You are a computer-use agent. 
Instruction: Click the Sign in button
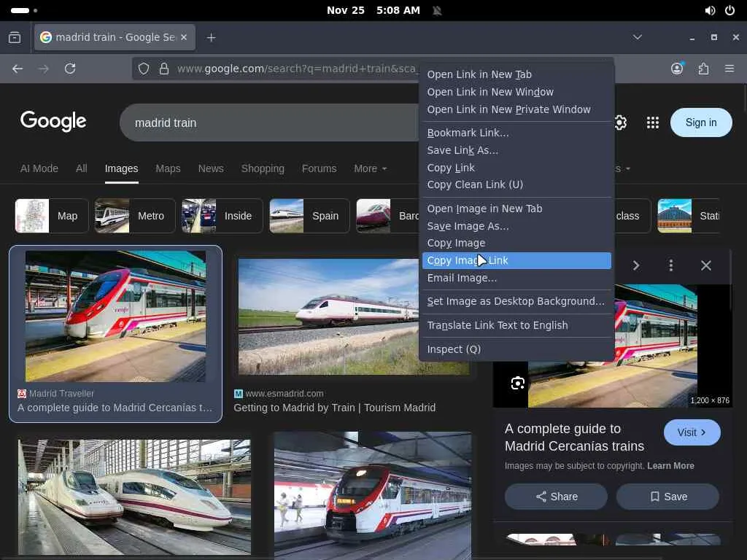(x=701, y=122)
